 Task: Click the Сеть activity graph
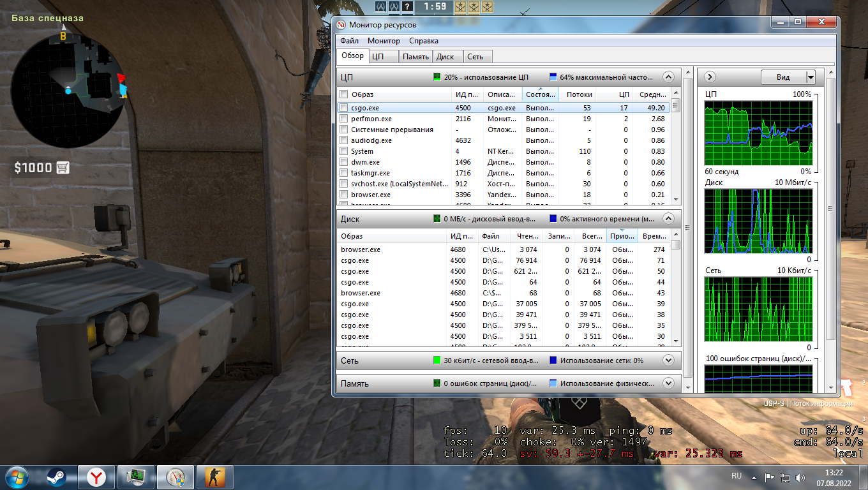[758, 309]
